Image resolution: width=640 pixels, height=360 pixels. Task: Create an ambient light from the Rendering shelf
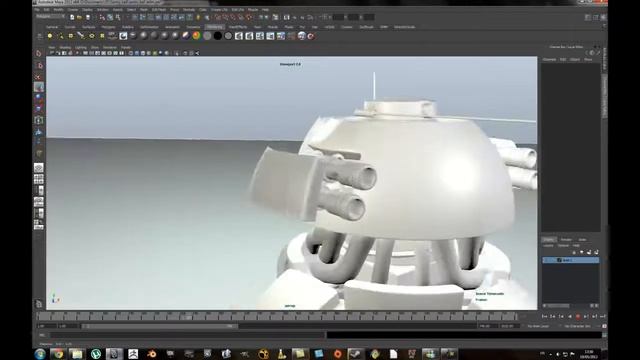click(50, 36)
